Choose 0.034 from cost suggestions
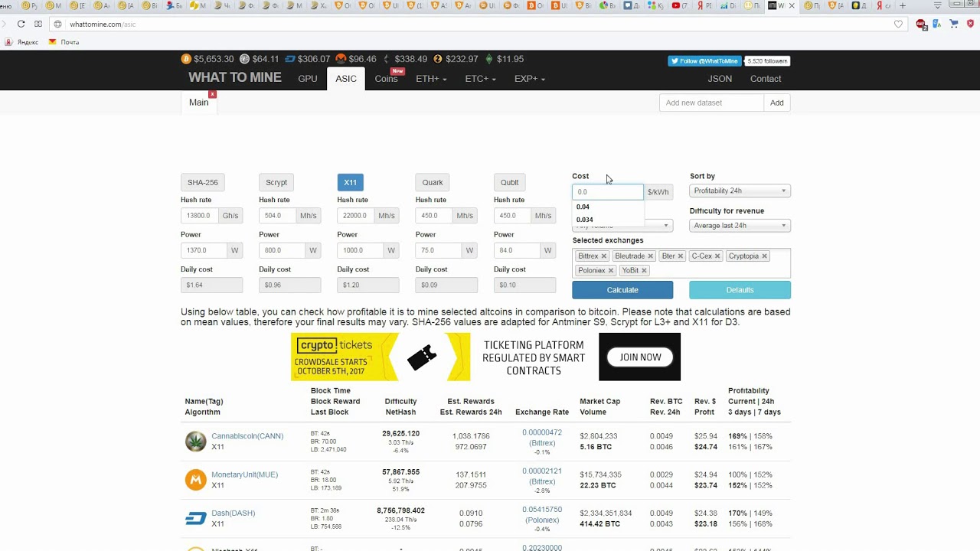The height and width of the screenshot is (551, 980). (608, 220)
